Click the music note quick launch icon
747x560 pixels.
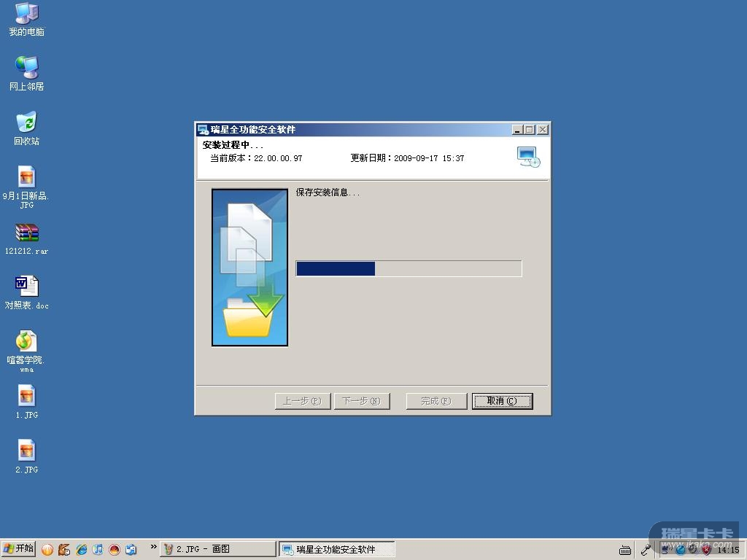[98, 550]
